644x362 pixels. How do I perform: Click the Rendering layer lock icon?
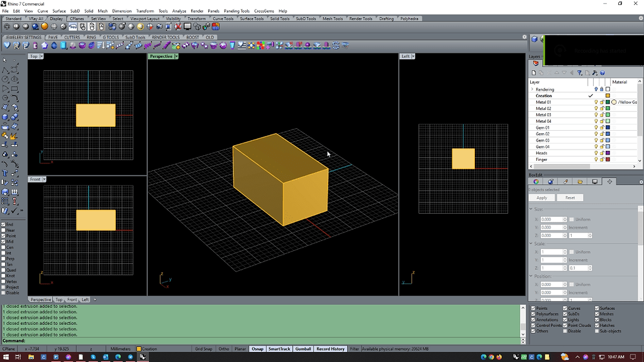pyautogui.click(x=601, y=89)
